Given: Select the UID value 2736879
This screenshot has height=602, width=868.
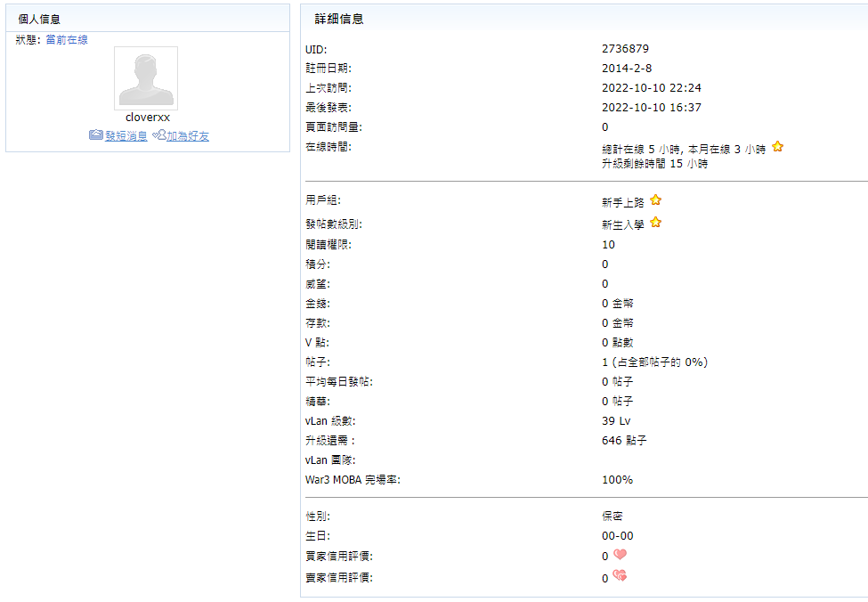Looking at the screenshot, I should (626, 49).
